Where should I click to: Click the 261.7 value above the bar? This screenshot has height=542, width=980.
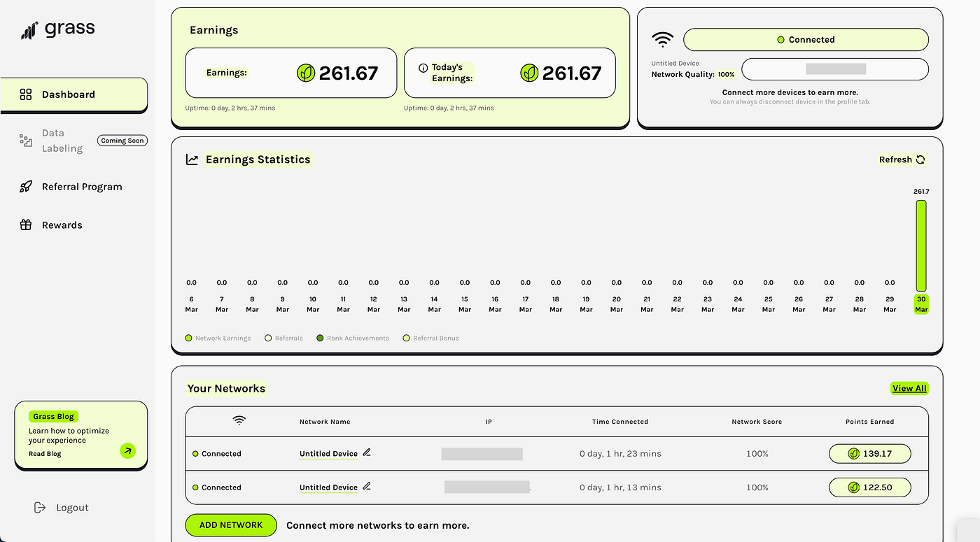[x=921, y=192]
